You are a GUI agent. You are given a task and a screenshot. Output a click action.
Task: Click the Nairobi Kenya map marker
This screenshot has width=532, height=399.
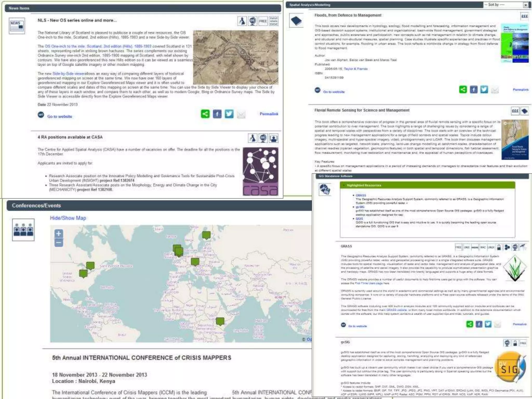click(220, 321)
